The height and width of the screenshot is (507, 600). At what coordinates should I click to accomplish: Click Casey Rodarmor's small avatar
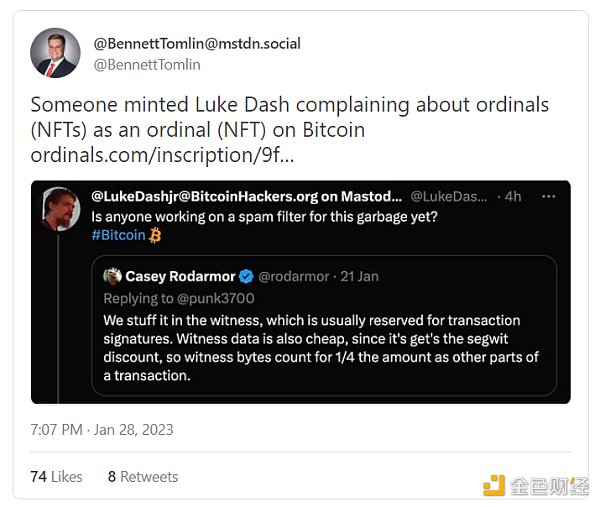pos(112,276)
